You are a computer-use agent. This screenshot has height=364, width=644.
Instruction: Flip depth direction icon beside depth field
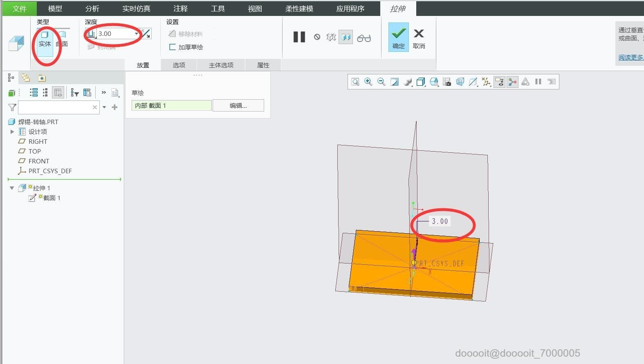(146, 34)
